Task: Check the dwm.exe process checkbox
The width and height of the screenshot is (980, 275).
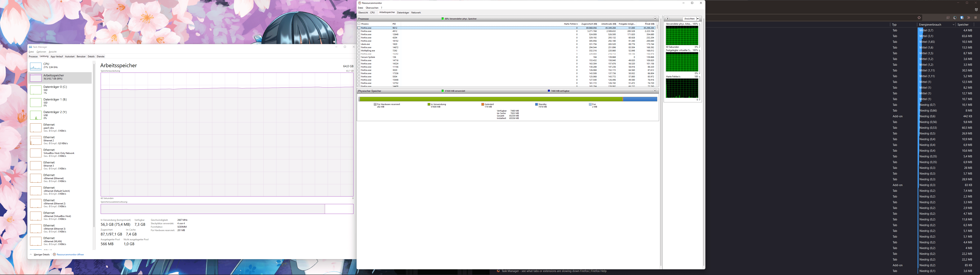Action: click(x=359, y=44)
